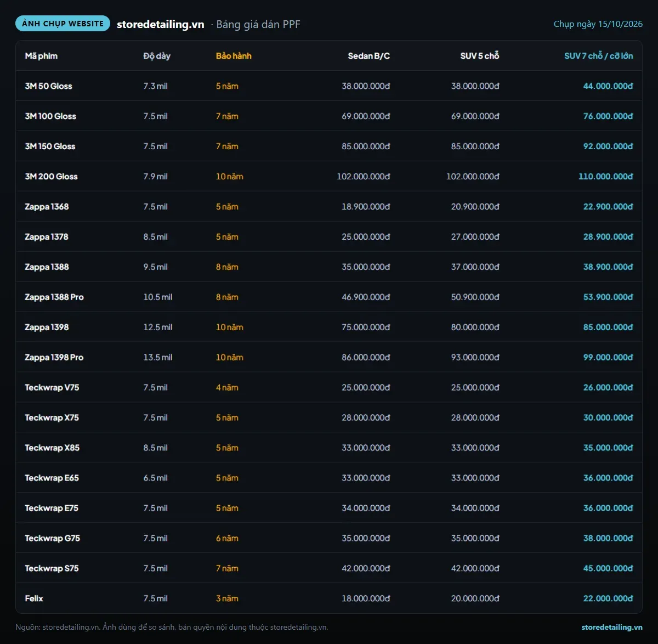Click the 22.000.000đ price for Felix
Viewport: 658px width, 644px height.
click(x=608, y=599)
